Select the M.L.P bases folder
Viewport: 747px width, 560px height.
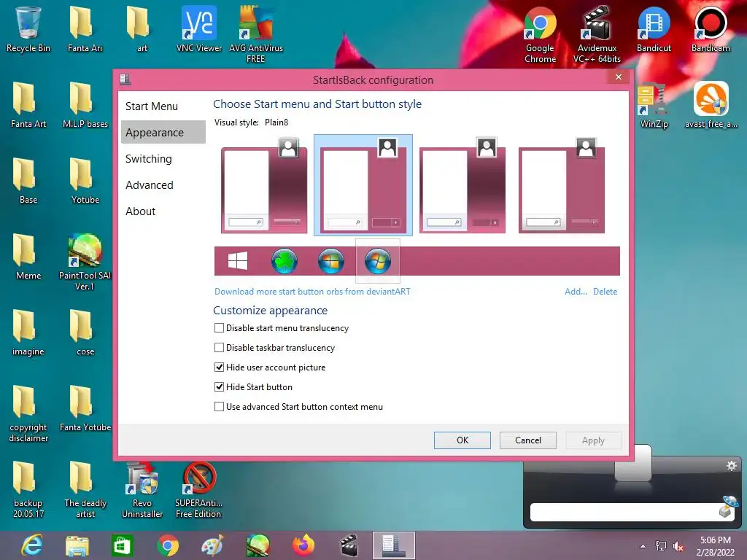[85, 105]
